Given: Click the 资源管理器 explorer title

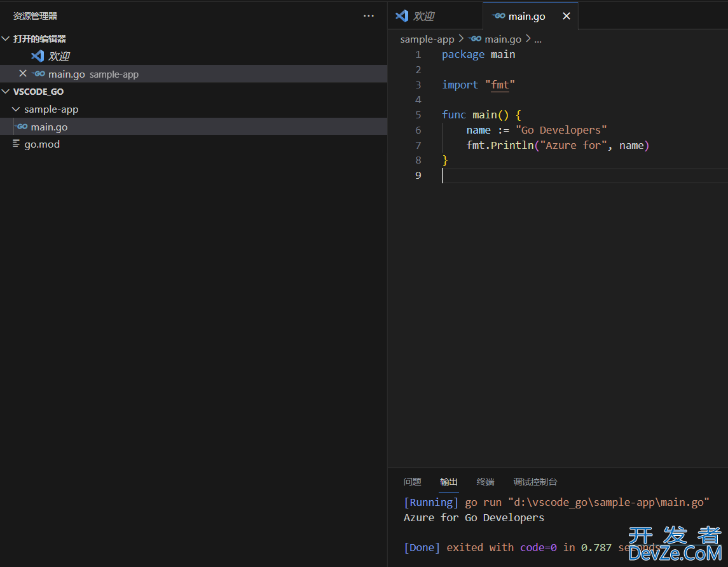Looking at the screenshot, I should tap(35, 16).
